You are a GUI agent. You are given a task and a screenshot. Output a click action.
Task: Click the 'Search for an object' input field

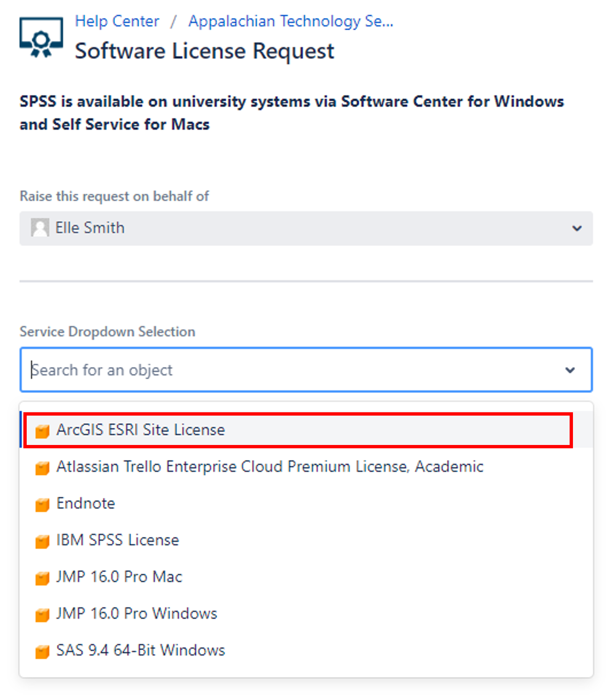coord(306,370)
